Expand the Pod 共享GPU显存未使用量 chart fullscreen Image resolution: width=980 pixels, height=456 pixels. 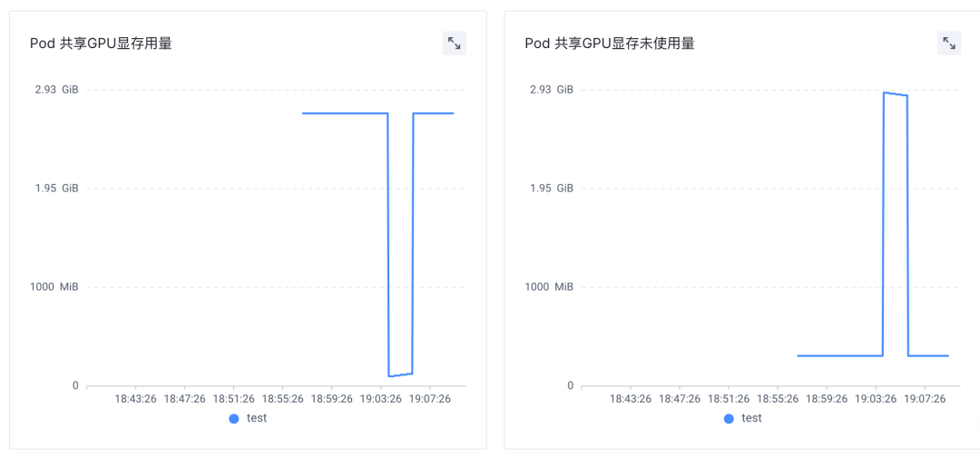(x=949, y=44)
